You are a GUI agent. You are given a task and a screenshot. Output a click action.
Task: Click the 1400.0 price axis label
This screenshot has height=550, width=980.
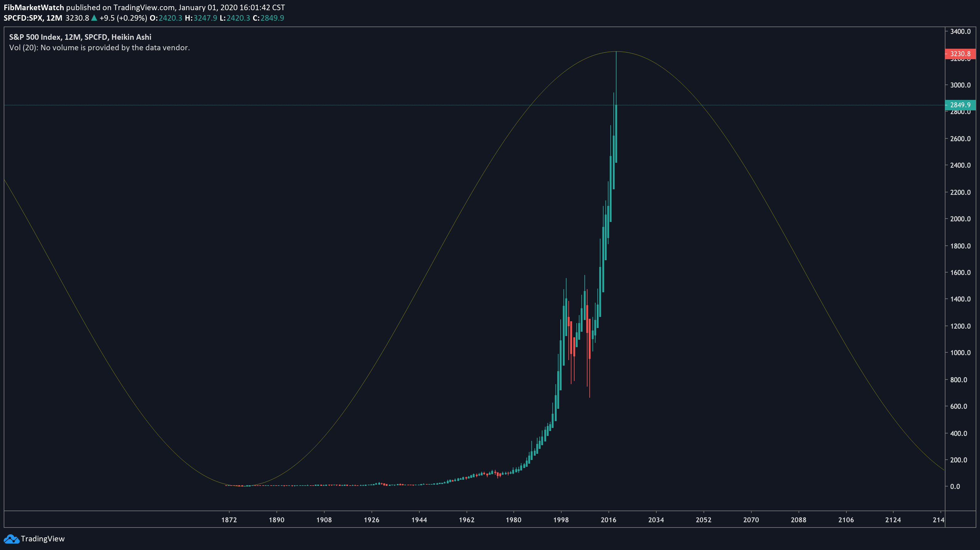(960, 299)
